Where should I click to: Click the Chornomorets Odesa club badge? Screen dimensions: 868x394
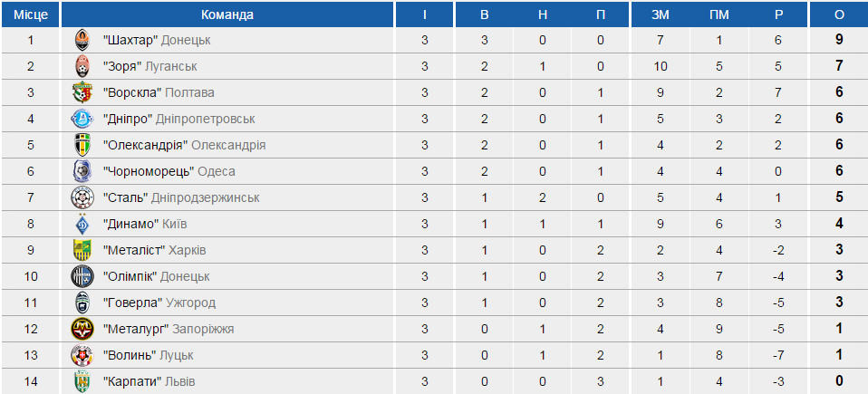[82, 171]
